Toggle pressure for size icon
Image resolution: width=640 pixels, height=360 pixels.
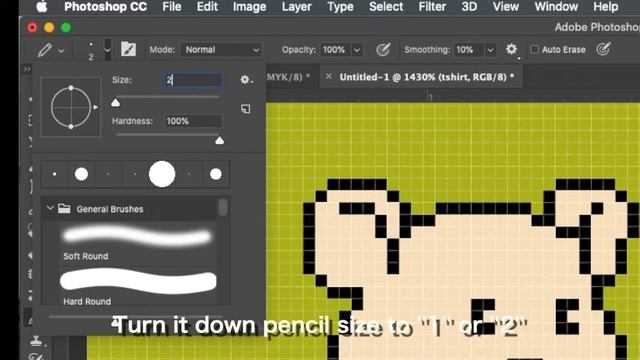point(603,49)
